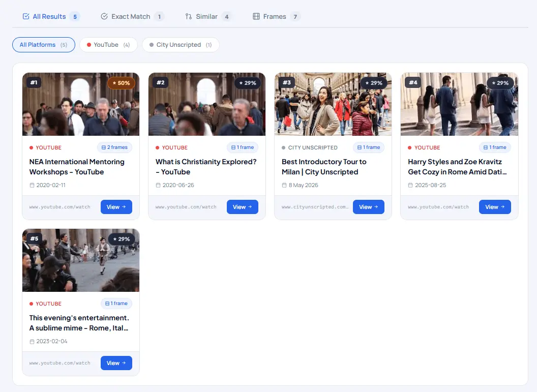Screen dimensions: 537x392
Task: Switch to the Frames tab
Action: click(276, 16)
